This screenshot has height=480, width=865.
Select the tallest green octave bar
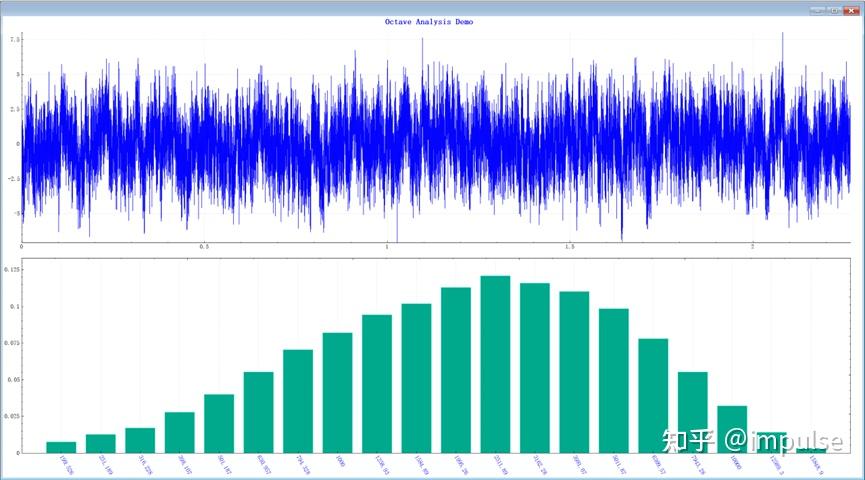point(495,364)
